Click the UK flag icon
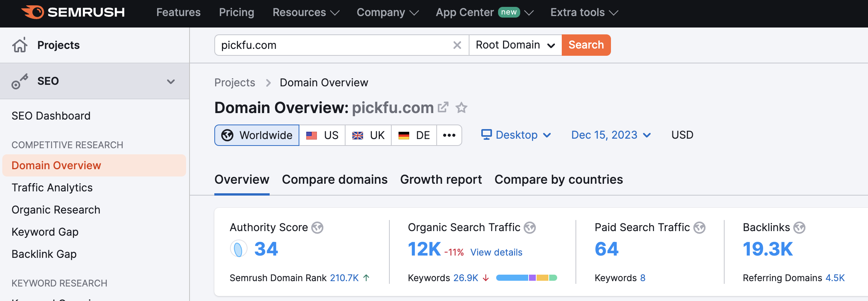Image resolution: width=868 pixels, height=301 pixels. pos(358,135)
